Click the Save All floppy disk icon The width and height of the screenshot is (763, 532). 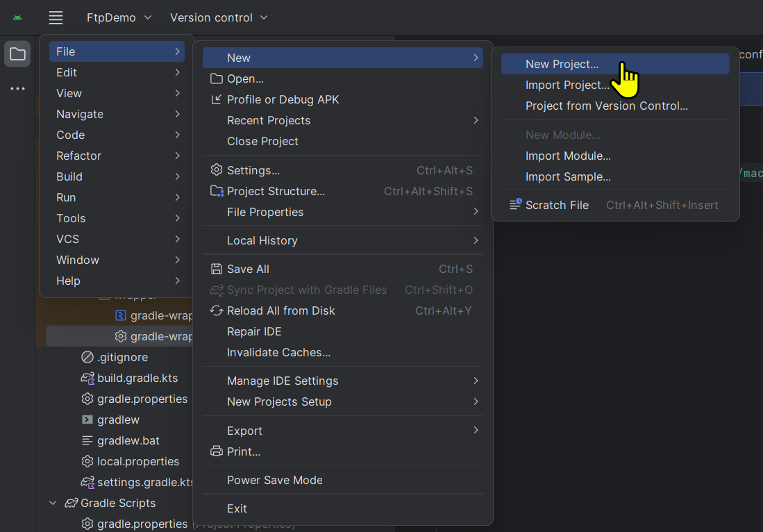point(217,269)
